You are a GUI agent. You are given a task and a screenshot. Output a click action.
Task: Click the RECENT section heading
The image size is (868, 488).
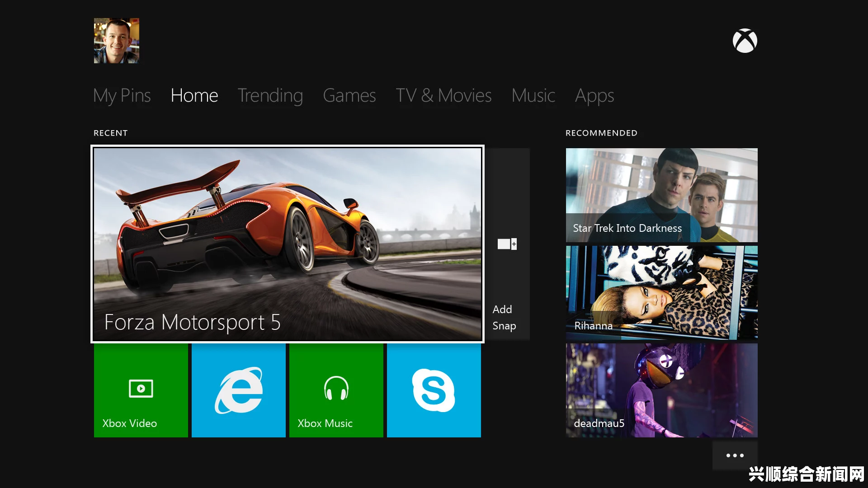tap(111, 133)
